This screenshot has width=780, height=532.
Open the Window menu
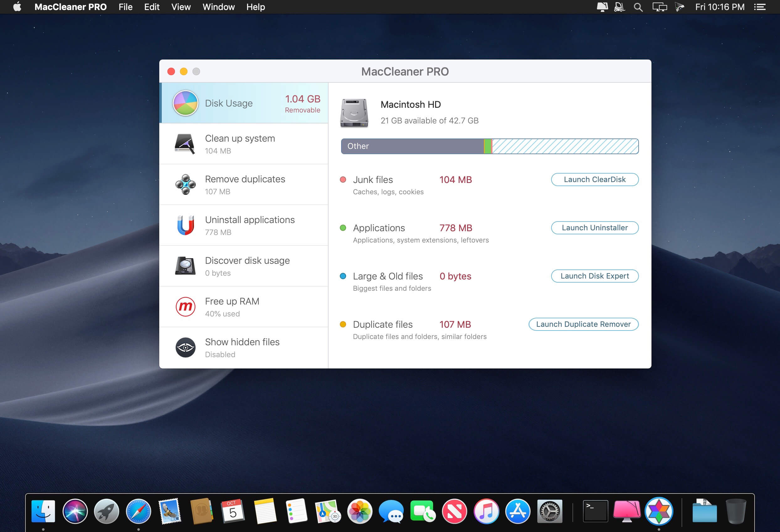click(218, 7)
